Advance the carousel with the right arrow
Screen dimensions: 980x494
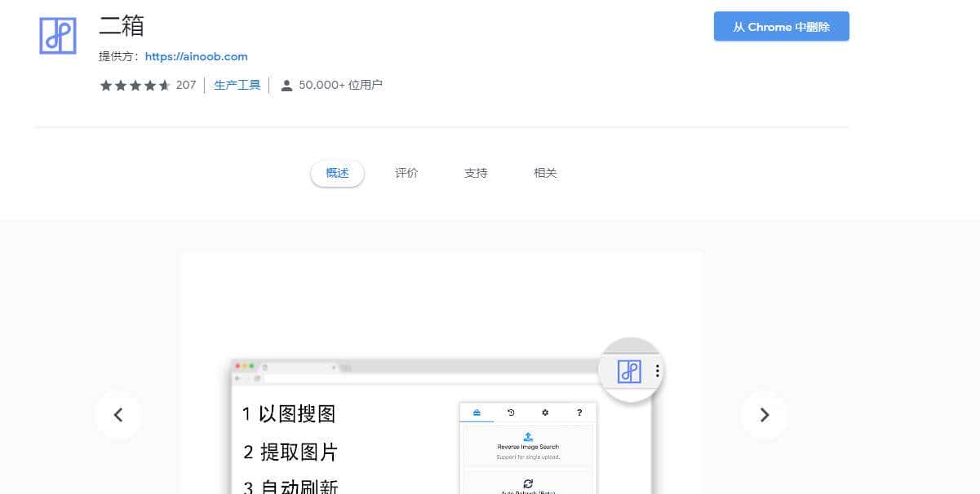(x=765, y=415)
